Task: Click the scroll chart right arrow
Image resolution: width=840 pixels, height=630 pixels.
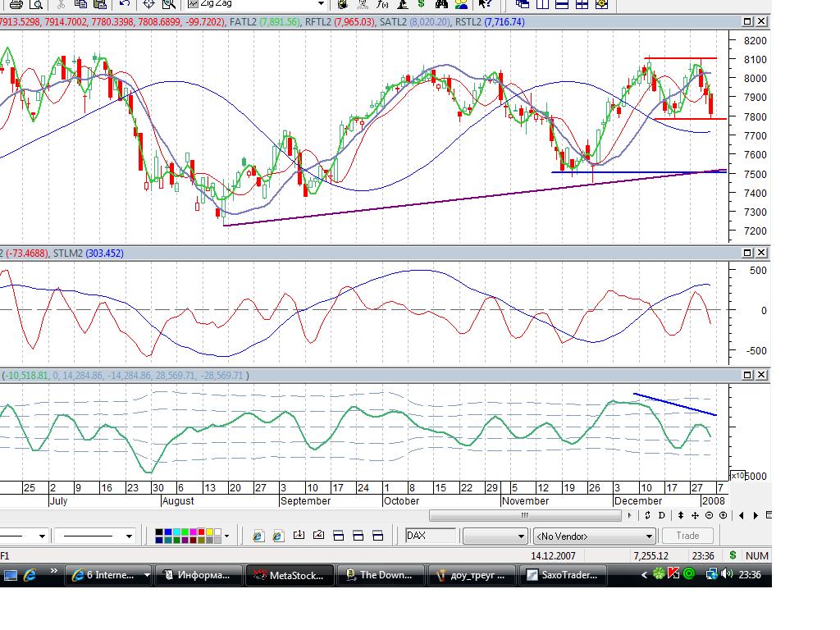Action: coord(756,515)
